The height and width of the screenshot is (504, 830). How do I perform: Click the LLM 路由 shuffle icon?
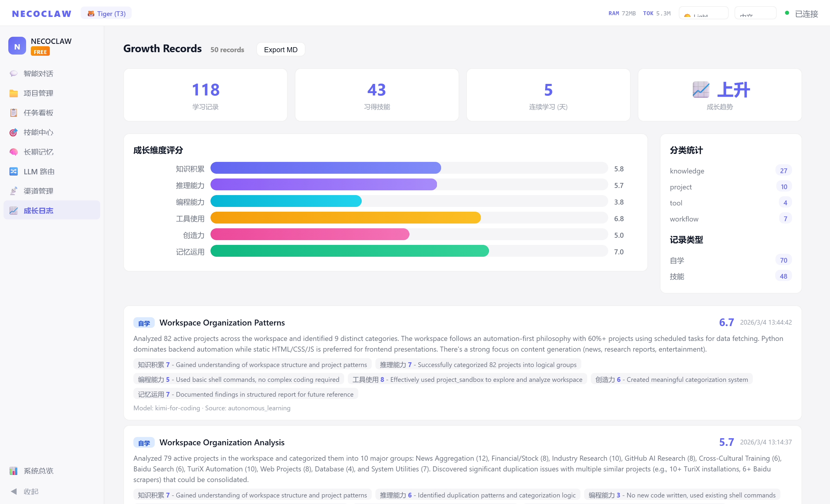pos(13,171)
